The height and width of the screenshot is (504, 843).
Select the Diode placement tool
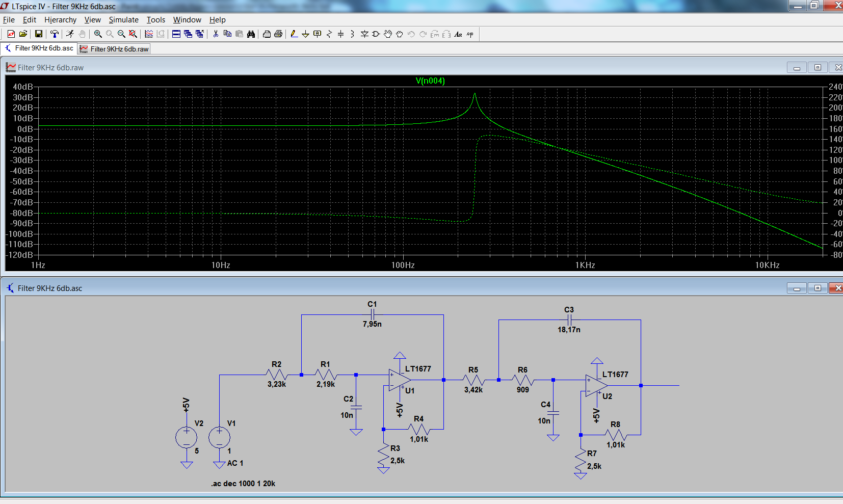(364, 34)
